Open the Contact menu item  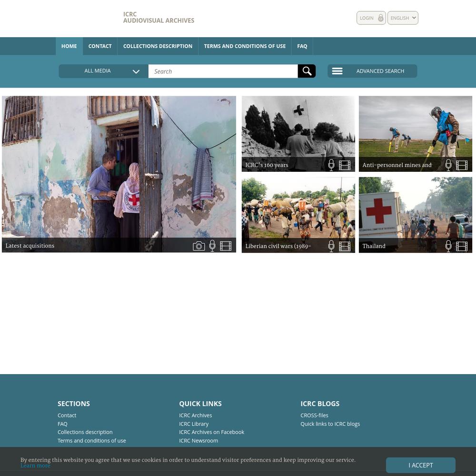pyautogui.click(x=100, y=46)
